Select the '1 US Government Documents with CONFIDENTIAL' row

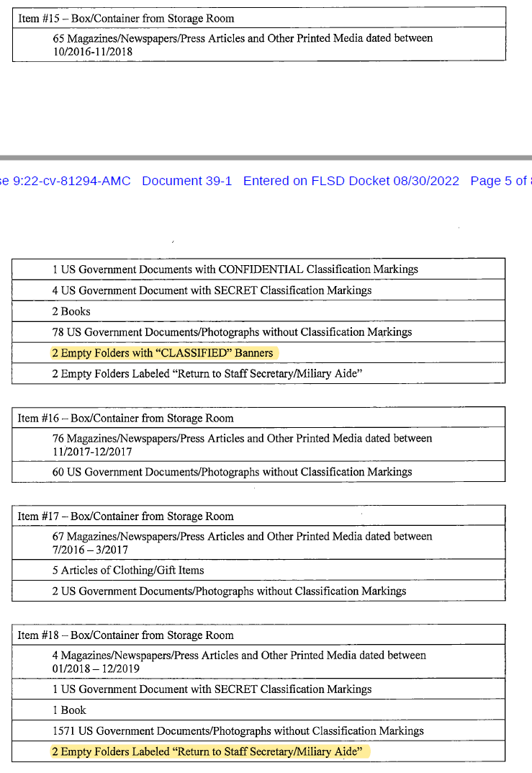258,269
